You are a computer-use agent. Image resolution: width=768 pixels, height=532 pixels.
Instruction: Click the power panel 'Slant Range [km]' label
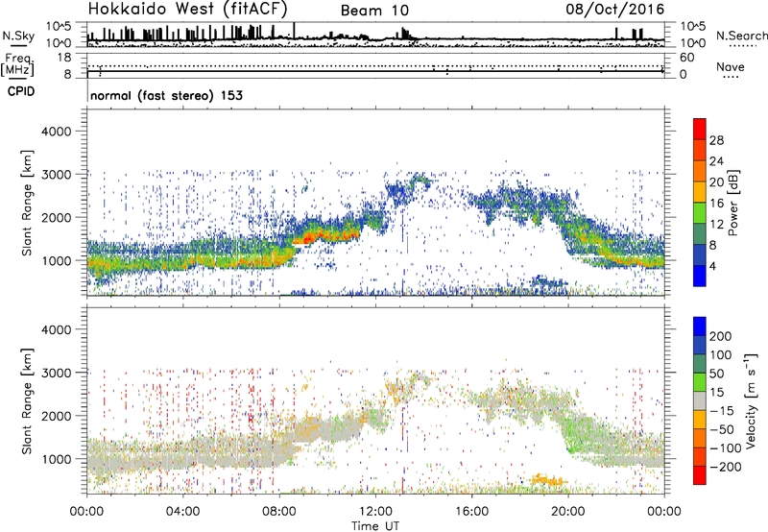pos(27,203)
